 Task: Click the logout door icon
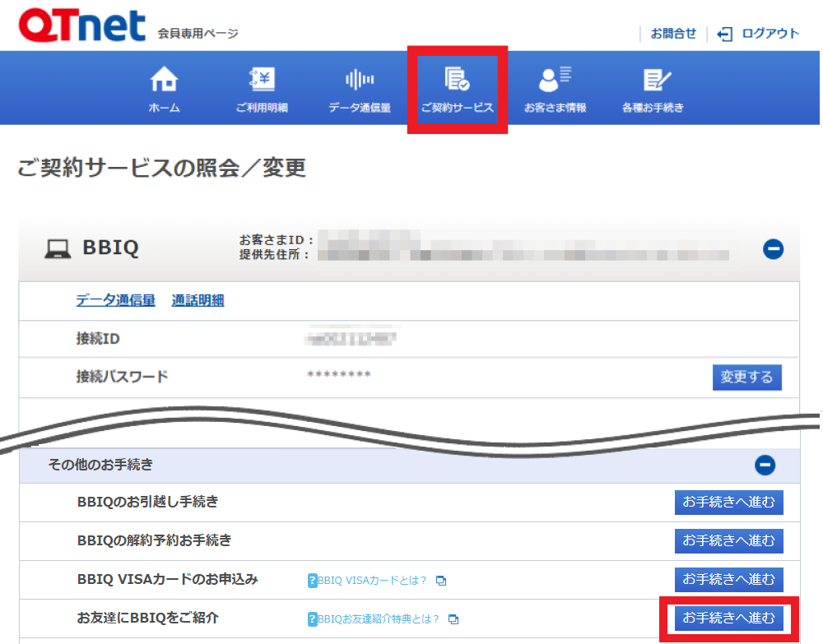pyautogui.click(x=725, y=34)
